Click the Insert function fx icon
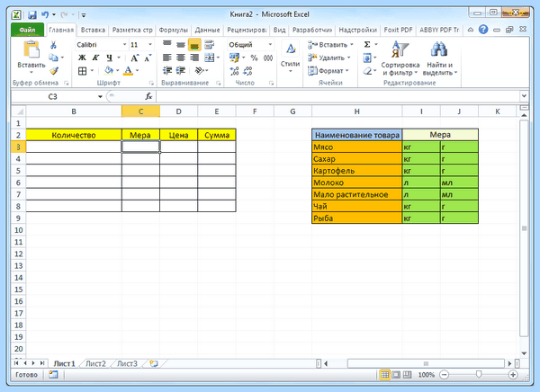This screenshot has height=392, width=540. [148, 96]
